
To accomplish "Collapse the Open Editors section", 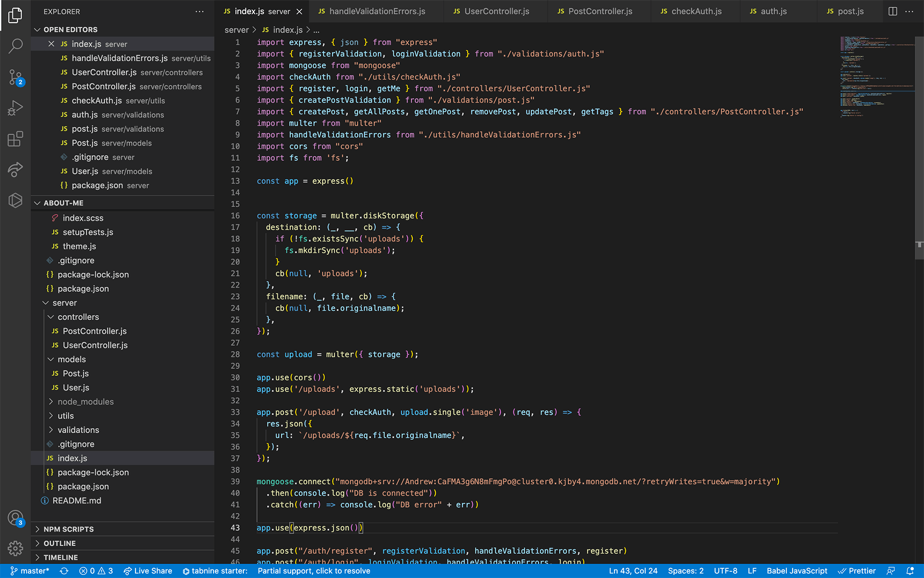I will tap(122, 30).
